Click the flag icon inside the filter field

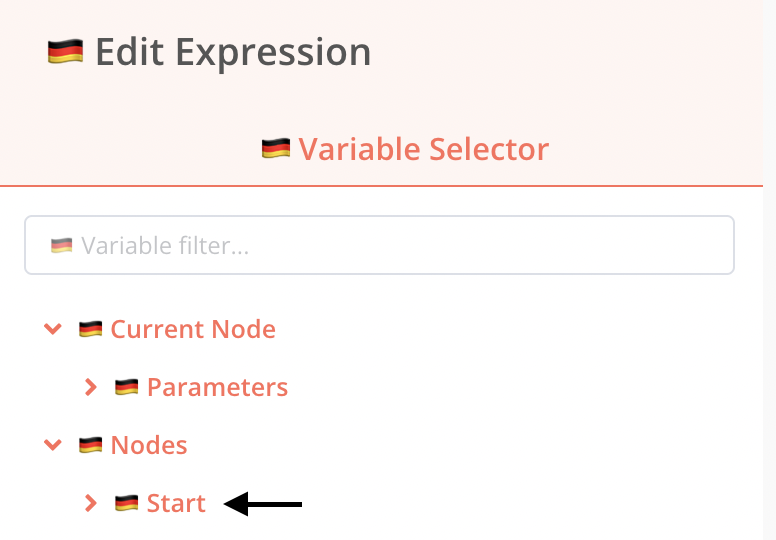pyautogui.click(x=62, y=245)
